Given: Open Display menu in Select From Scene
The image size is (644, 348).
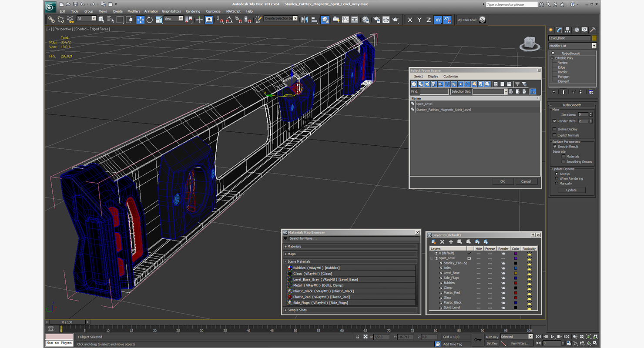Looking at the screenshot, I should coord(433,77).
